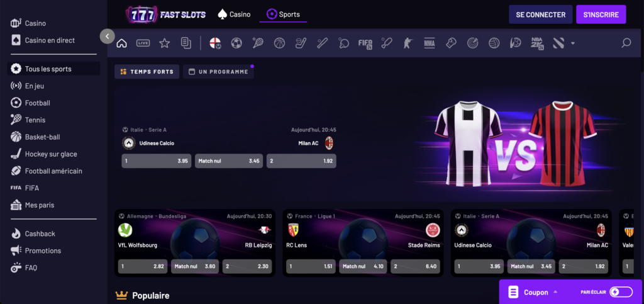Open En jeu in sidebar
The width and height of the screenshot is (644, 304).
tap(53, 86)
